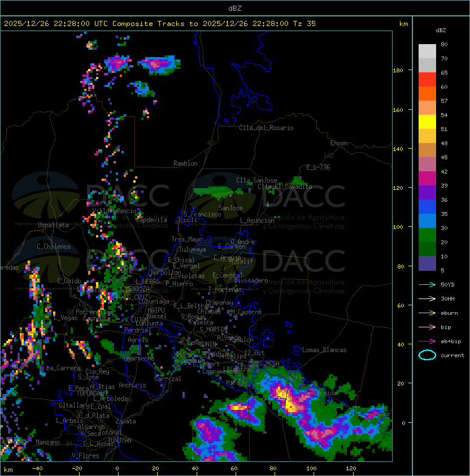Pick the mauve swatch between 45 and 42
The height and width of the screenshot is (476, 470).
coord(427,165)
